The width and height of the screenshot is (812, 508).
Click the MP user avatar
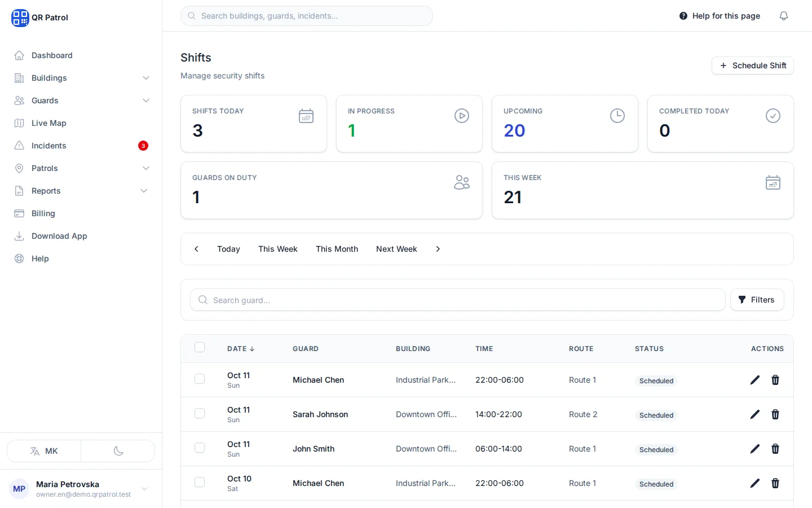tap(19, 489)
